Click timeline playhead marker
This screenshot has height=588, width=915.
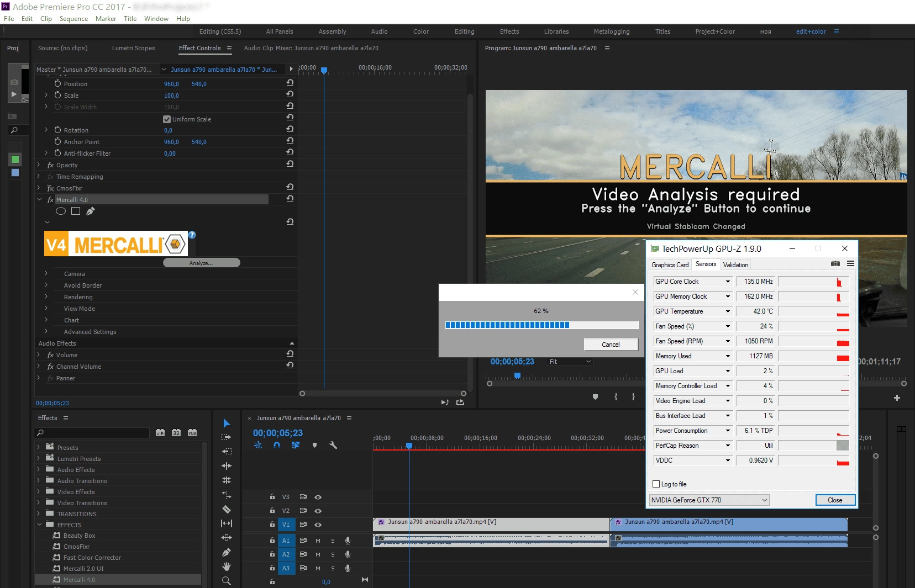(409, 446)
